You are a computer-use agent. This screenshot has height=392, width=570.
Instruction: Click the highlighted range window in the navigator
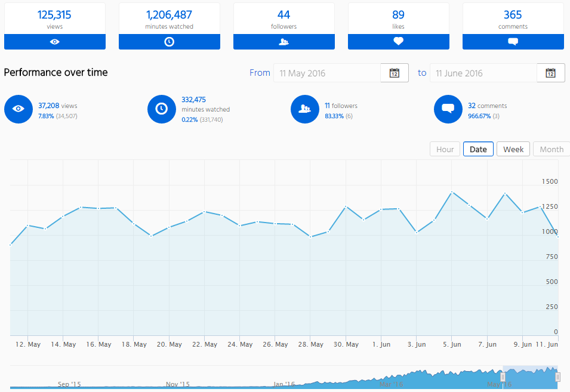pos(531,377)
